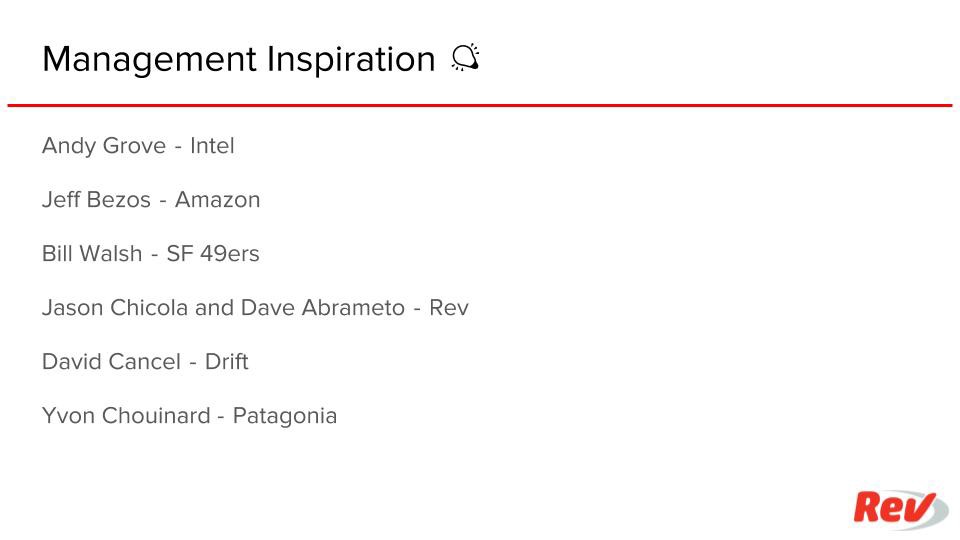The image size is (960, 540).
Task: Click the name "Bill Walsh"
Action: 92,254
